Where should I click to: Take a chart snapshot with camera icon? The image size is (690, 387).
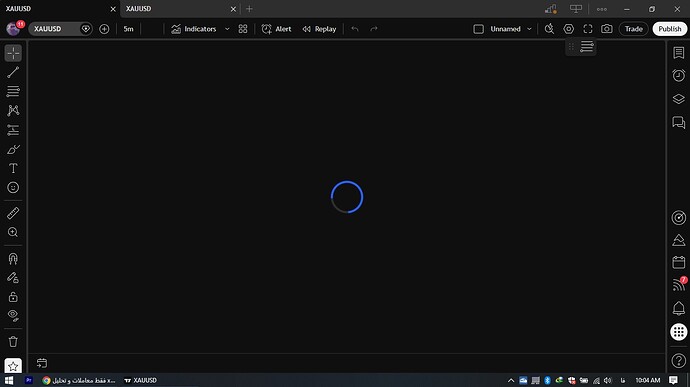pyautogui.click(x=606, y=29)
